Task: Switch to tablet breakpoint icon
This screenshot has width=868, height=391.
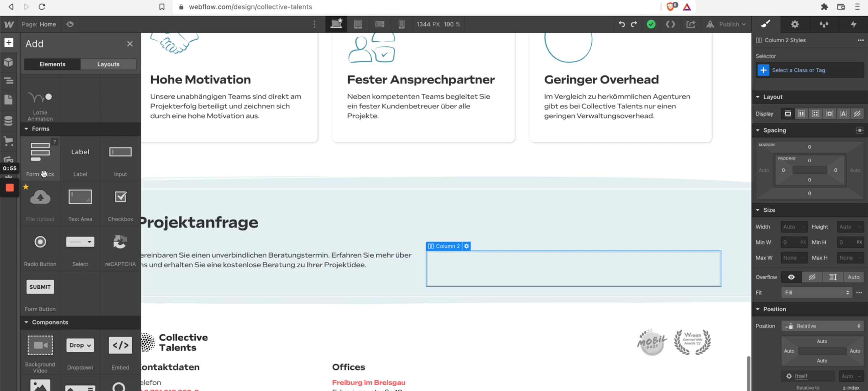Action: [x=358, y=24]
